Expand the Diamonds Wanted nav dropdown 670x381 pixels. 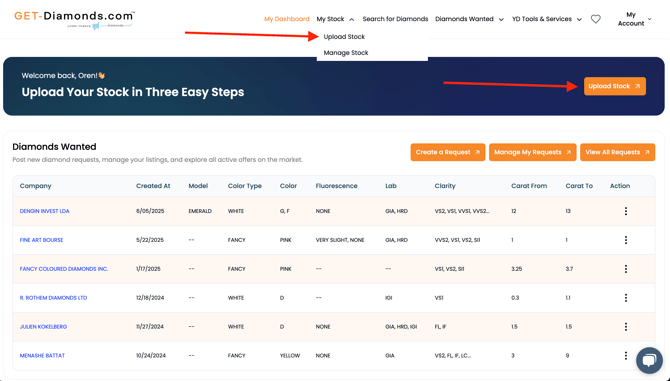pos(469,19)
